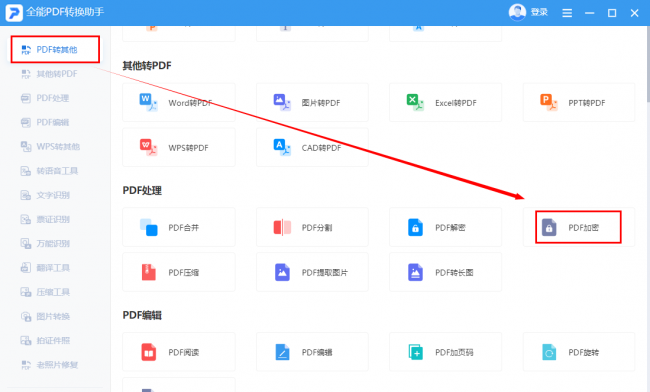650x392 pixels.
Task: Open the PDF编辑 card's pencil icon
Action: pyautogui.click(x=282, y=352)
